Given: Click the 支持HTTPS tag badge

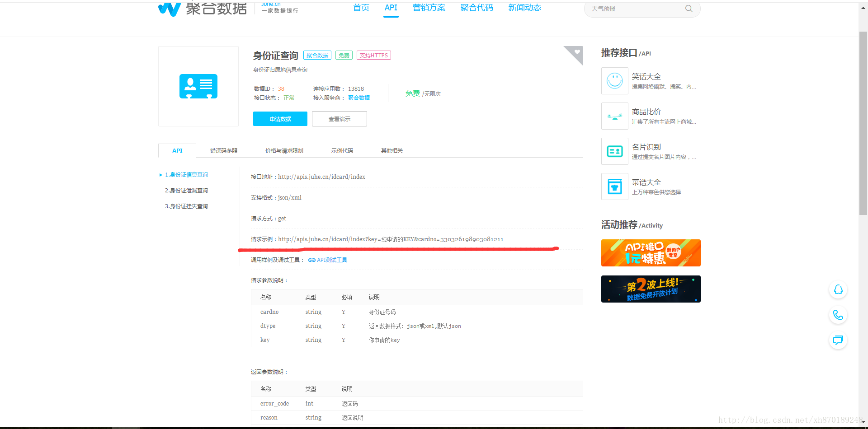Looking at the screenshot, I should click(374, 55).
